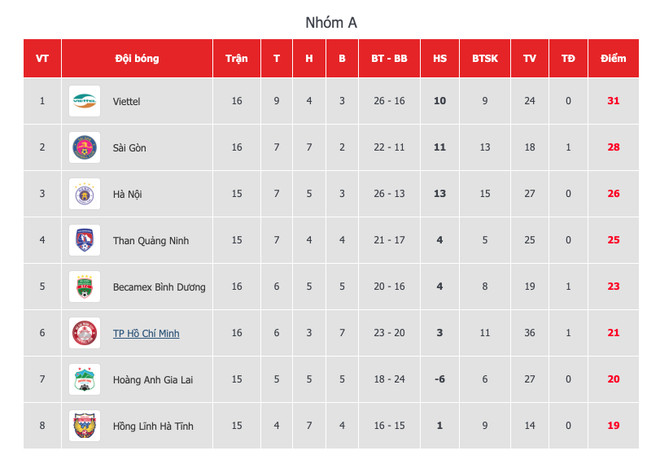Image resolution: width=660 pixels, height=473 pixels.
Task: Click Viettel's 31 points value
Action: [613, 101]
